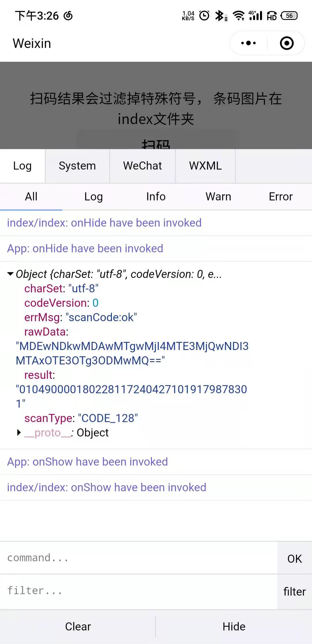The width and height of the screenshot is (312, 644).
Task: Filter console to Error messages
Action: [281, 197]
